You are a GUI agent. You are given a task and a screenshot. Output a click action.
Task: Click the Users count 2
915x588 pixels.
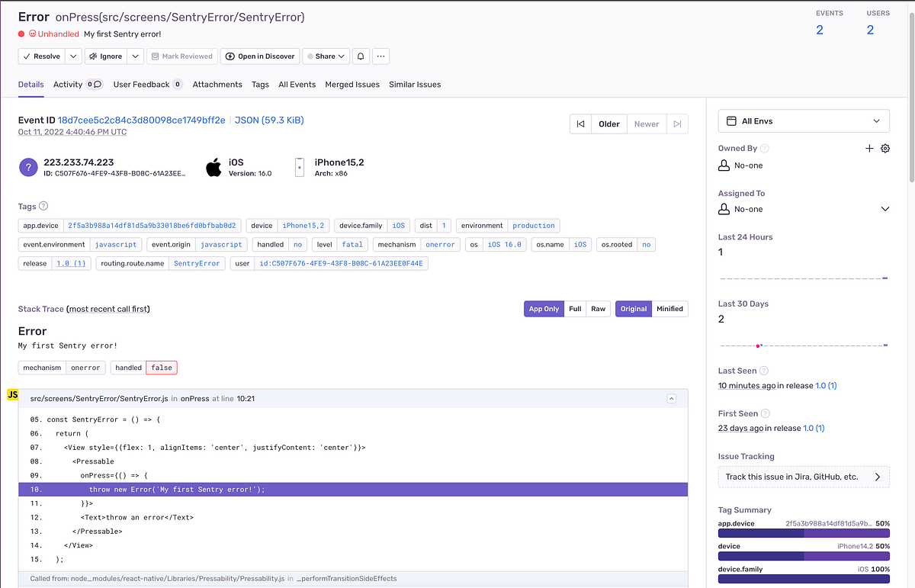[x=870, y=31]
